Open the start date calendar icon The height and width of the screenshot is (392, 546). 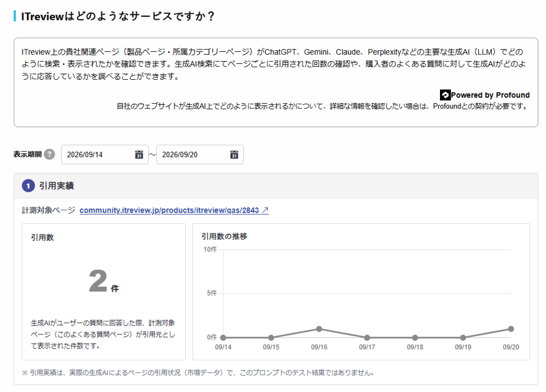pos(139,154)
